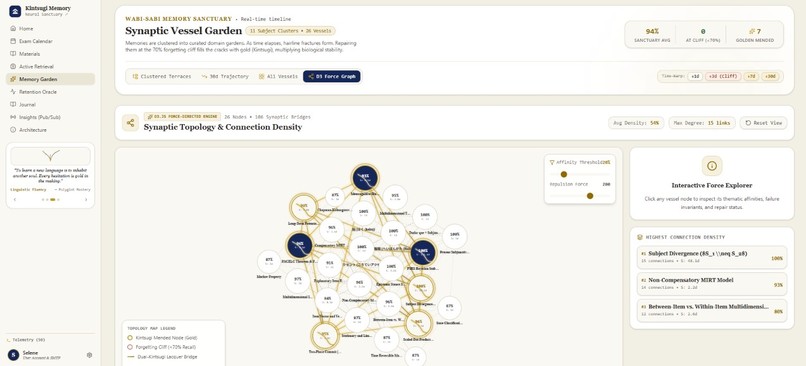Viewport: 806px width, 366px height.
Task: Click the Reset View button
Action: pos(763,123)
